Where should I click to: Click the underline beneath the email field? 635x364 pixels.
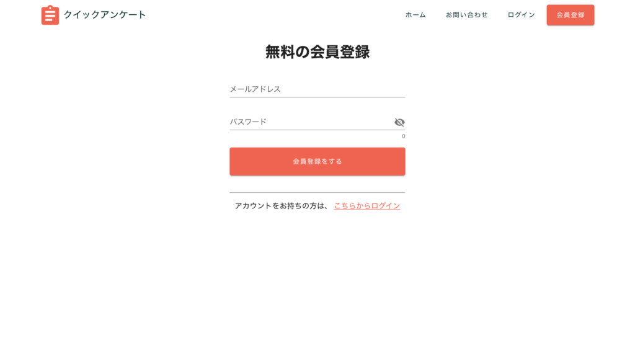pyautogui.click(x=317, y=97)
